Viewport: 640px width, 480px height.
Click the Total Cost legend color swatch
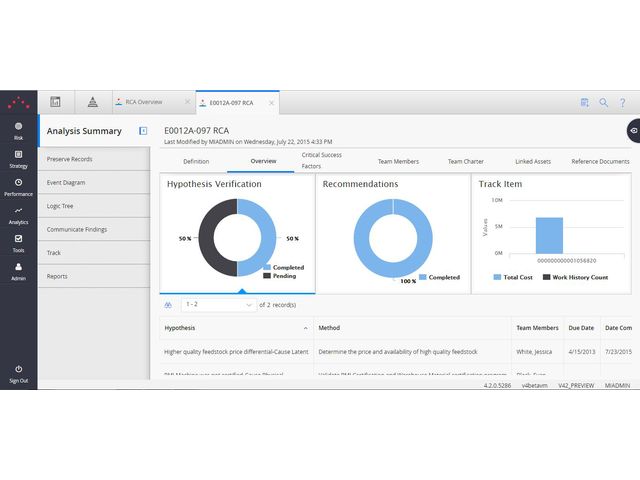(x=499, y=277)
